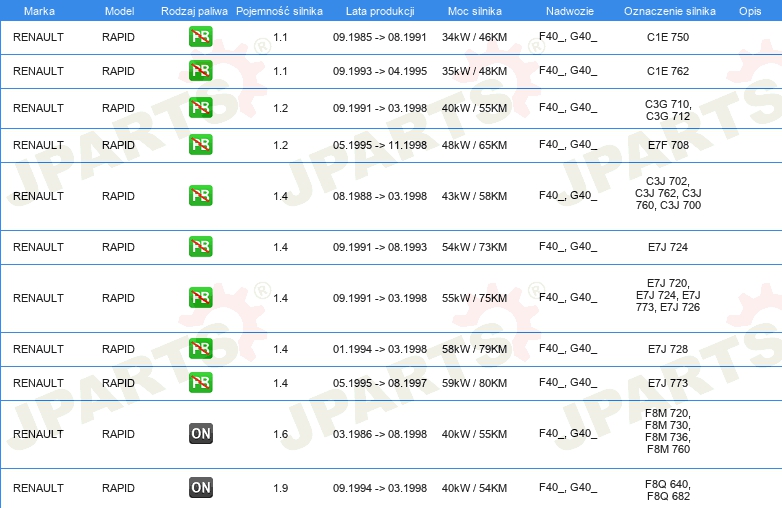Image resolution: width=782 pixels, height=508 pixels.
Task: Select the green PB icon for 59kW / 80KM
Action: 200,382
